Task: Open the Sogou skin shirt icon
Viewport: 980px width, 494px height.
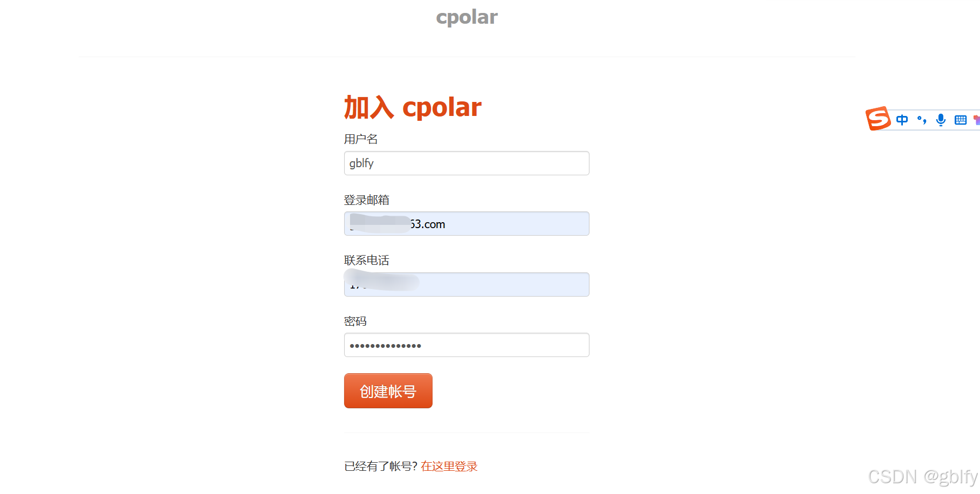Action: 976,120
